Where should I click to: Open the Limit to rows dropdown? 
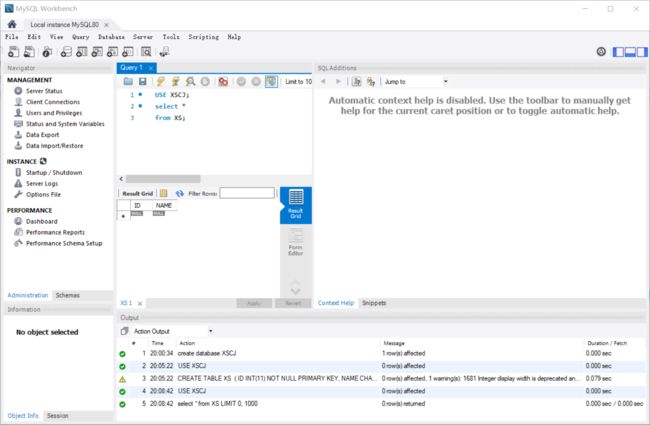298,82
